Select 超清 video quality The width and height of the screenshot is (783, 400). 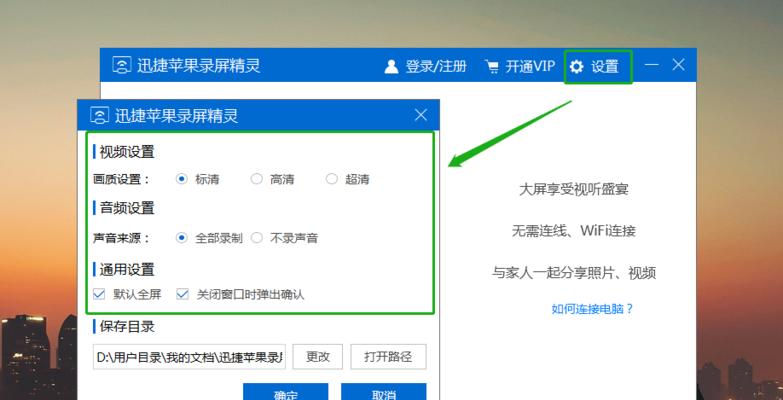click(332, 179)
